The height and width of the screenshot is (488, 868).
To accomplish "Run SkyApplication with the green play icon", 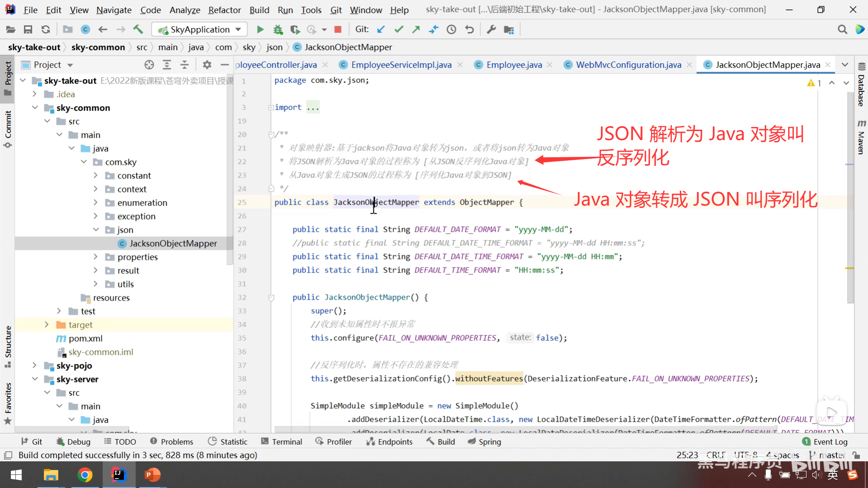I will (x=260, y=30).
